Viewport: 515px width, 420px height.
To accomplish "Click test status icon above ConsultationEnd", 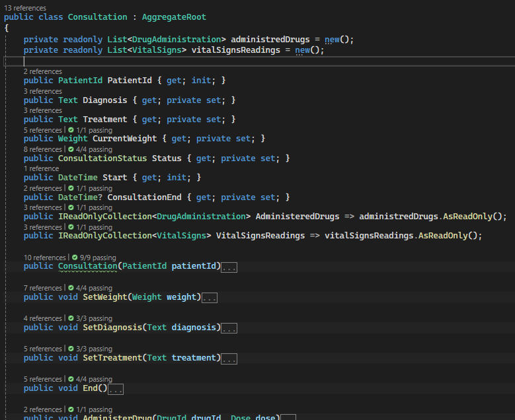I will 71,188.
